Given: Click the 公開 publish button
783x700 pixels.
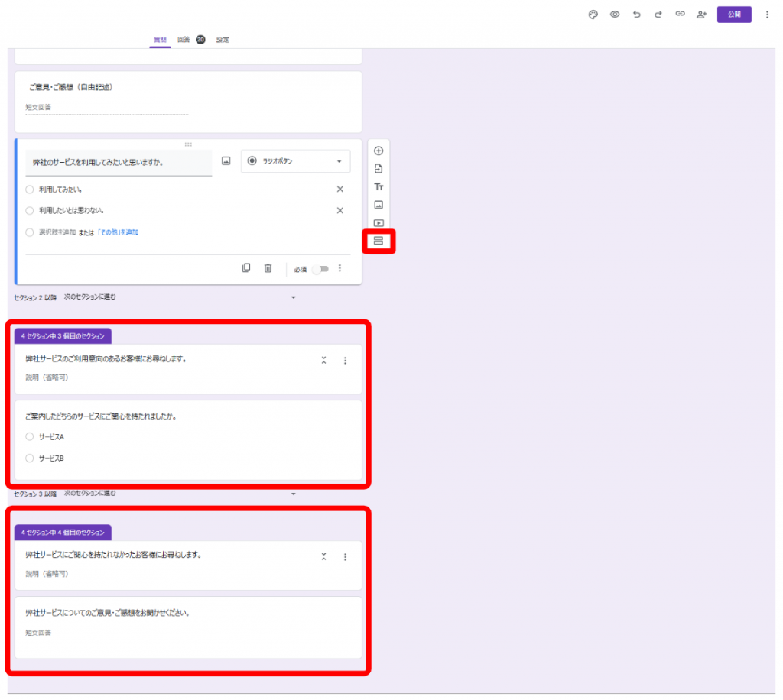Looking at the screenshot, I should tap(734, 15).
